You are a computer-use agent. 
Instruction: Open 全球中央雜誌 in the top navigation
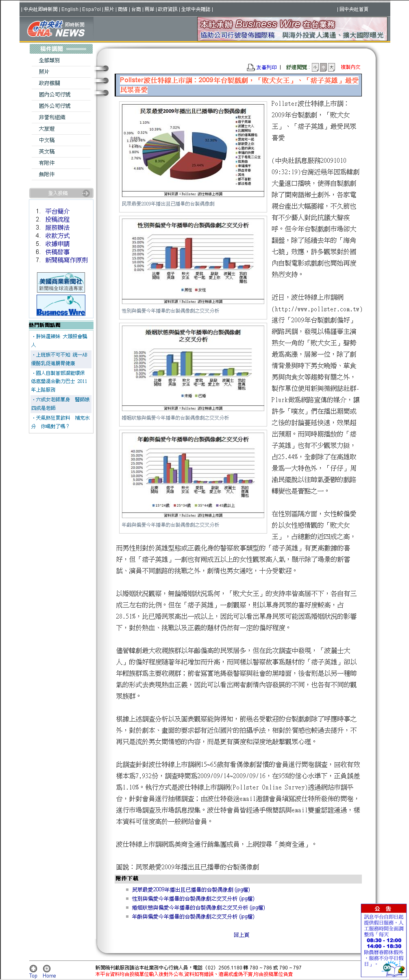pyautogui.click(x=196, y=9)
